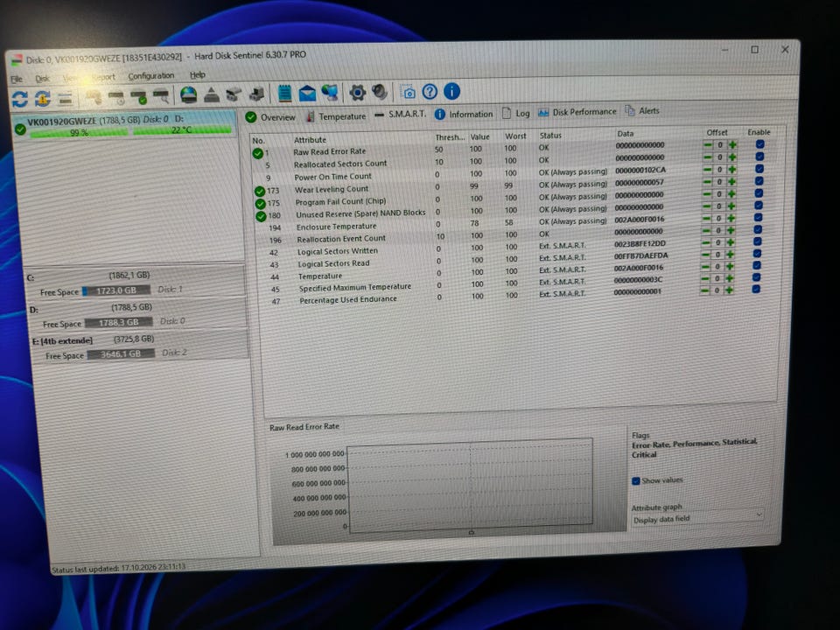Open the Configuration menu
This screenshot has width=840, height=630.
pos(151,76)
